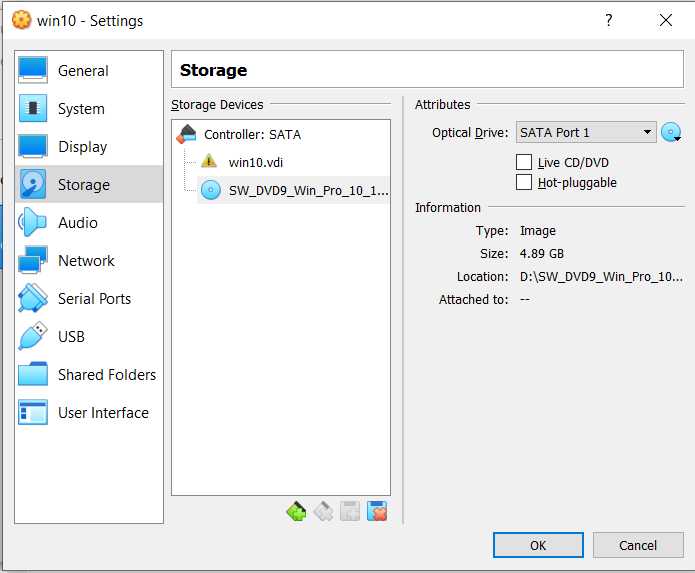Click the remove selected storage attachment icon
This screenshot has width=695, height=573.
click(x=377, y=511)
